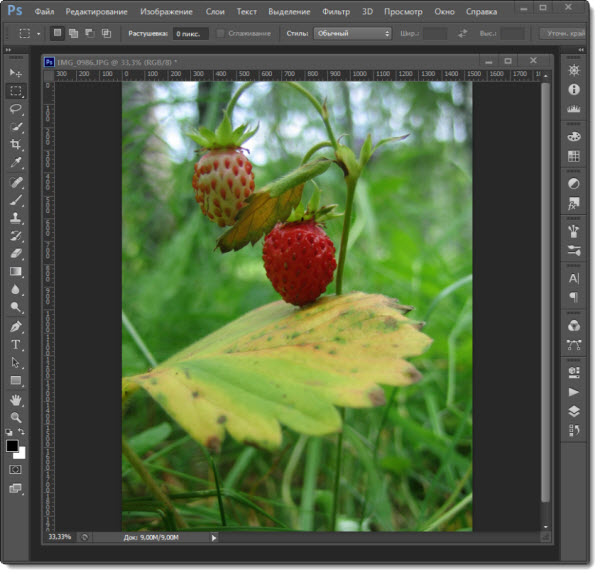Viewport: 600px width, 574px height.
Task: Enable the Сглаживание (anti-alias) checkbox
Action: [220, 33]
